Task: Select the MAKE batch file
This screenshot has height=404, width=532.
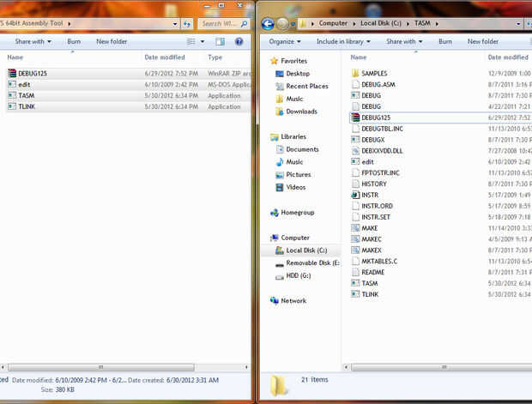Action: [365, 228]
